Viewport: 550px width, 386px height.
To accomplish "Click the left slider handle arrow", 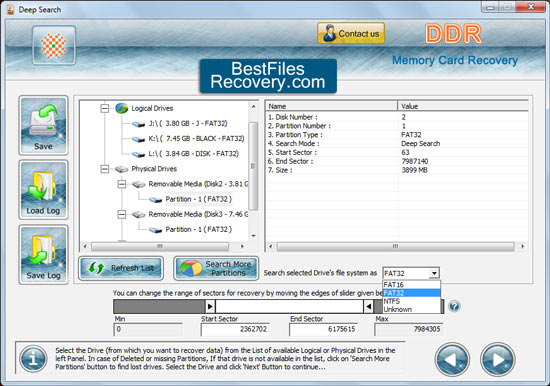I will (x=210, y=306).
